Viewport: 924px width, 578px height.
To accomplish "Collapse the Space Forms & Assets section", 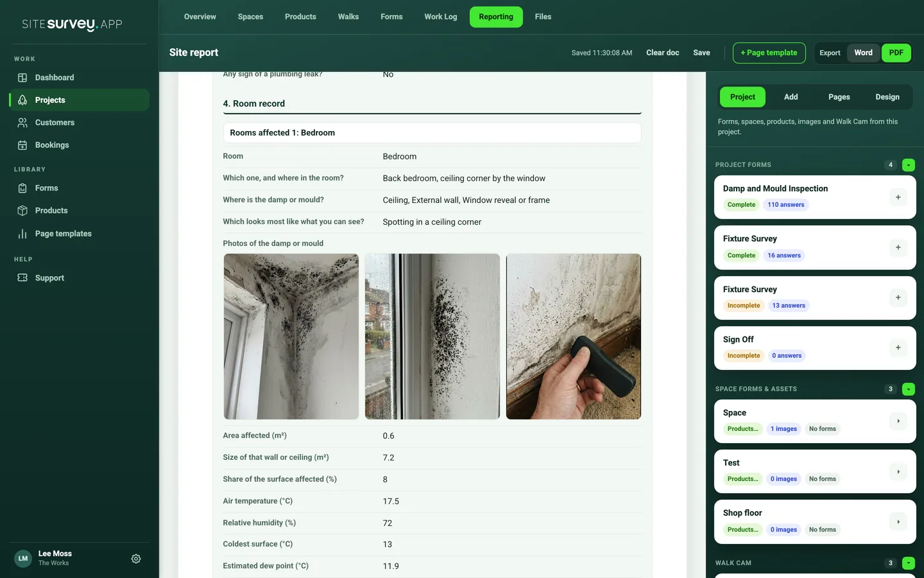I will 909,389.
